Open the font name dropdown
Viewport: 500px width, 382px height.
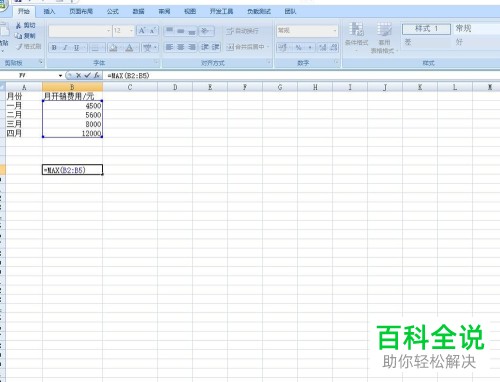(108, 31)
